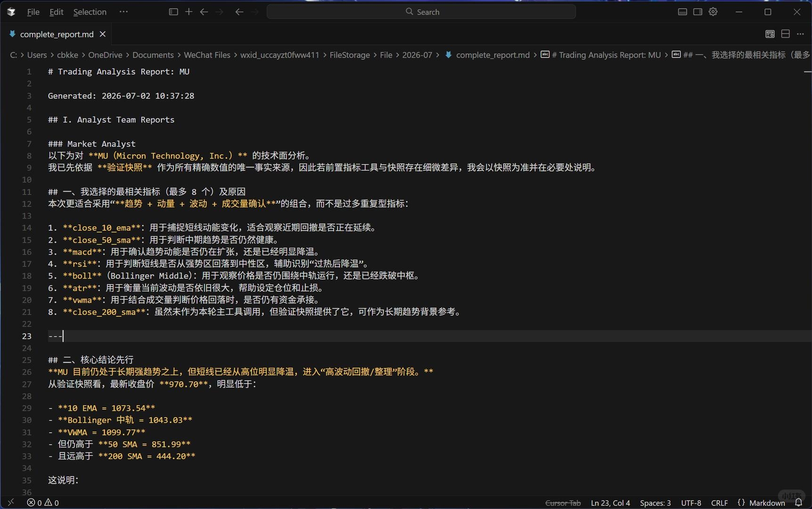This screenshot has height=509, width=812.
Task: Change encoding via UTF-8
Action: [x=691, y=503]
